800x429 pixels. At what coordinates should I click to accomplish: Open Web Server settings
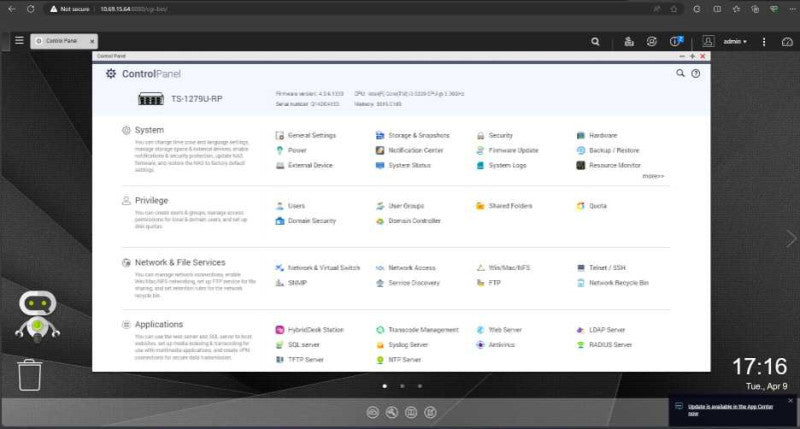coord(499,330)
